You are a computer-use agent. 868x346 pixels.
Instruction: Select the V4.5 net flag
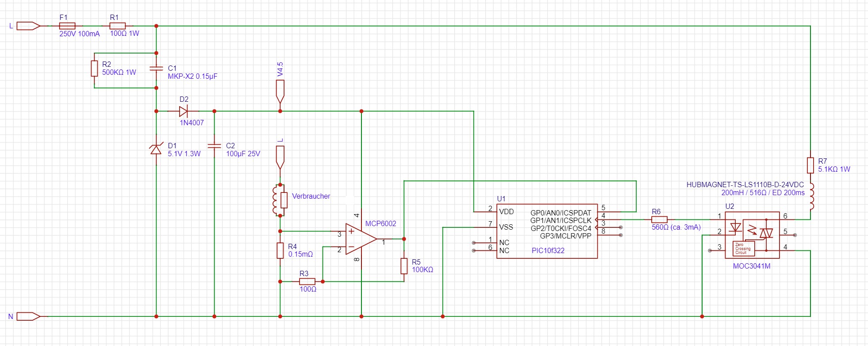click(280, 91)
